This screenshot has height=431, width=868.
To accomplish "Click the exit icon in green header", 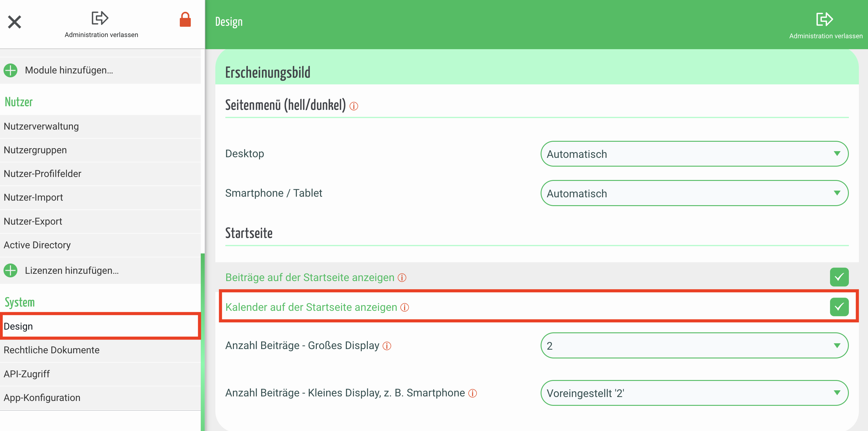I will (824, 19).
